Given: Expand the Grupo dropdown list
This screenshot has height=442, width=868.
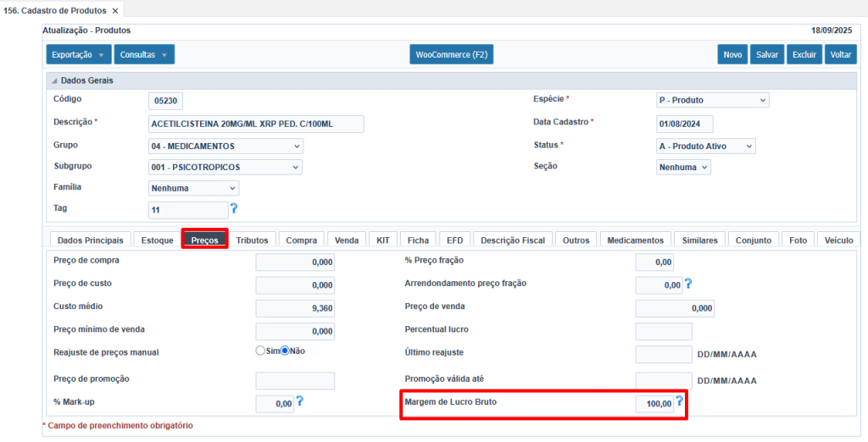Looking at the screenshot, I should point(225,146).
